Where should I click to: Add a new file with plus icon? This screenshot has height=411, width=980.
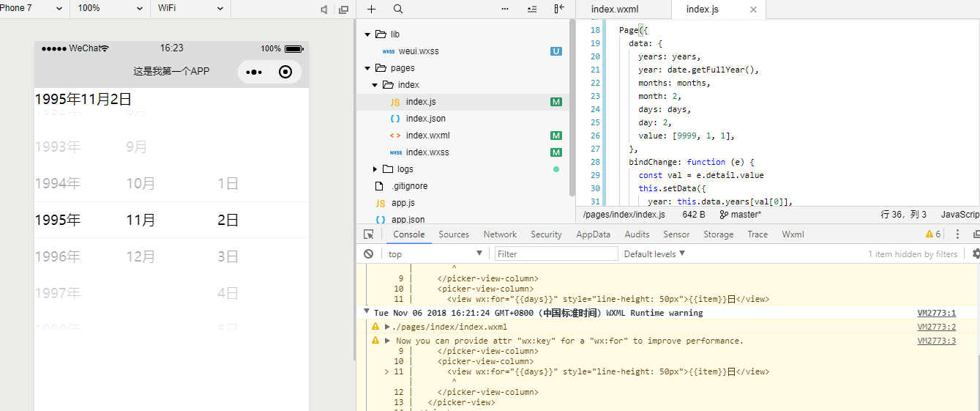[x=371, y=9]
